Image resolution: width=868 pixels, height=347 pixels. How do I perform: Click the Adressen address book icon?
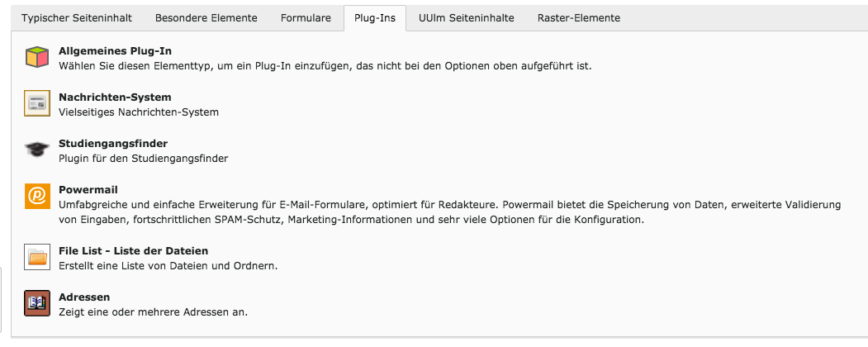click(x=37, y=303)
